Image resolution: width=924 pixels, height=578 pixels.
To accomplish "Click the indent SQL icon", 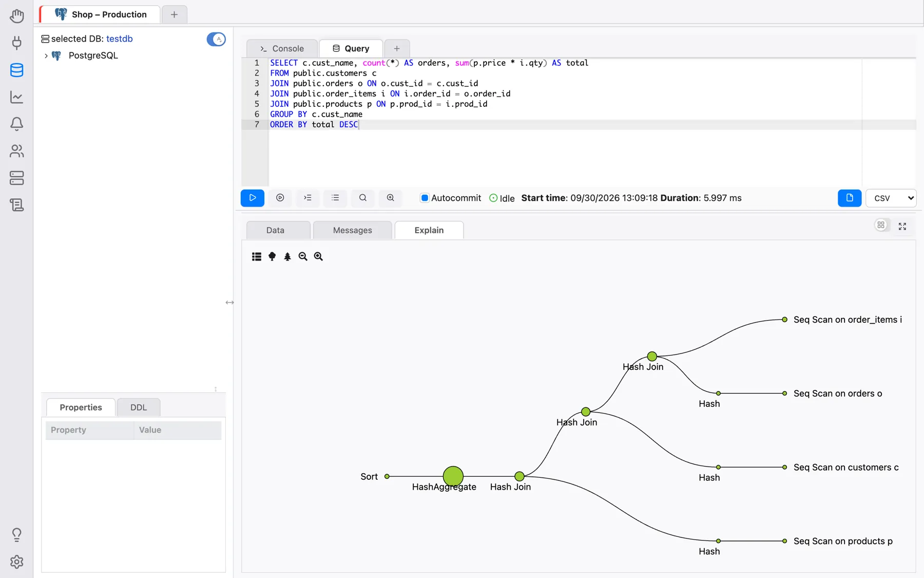I will pos(308,198).
